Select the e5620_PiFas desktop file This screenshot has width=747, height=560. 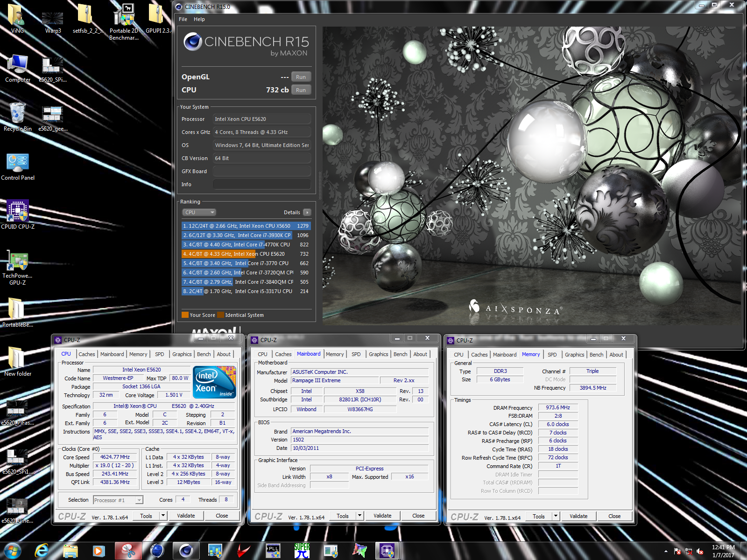coord(18,412)
